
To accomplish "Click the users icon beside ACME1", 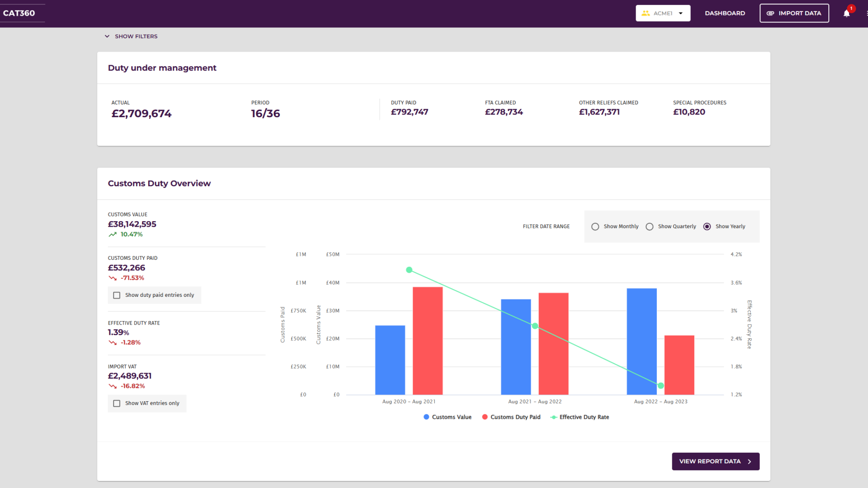I will 645,13.
